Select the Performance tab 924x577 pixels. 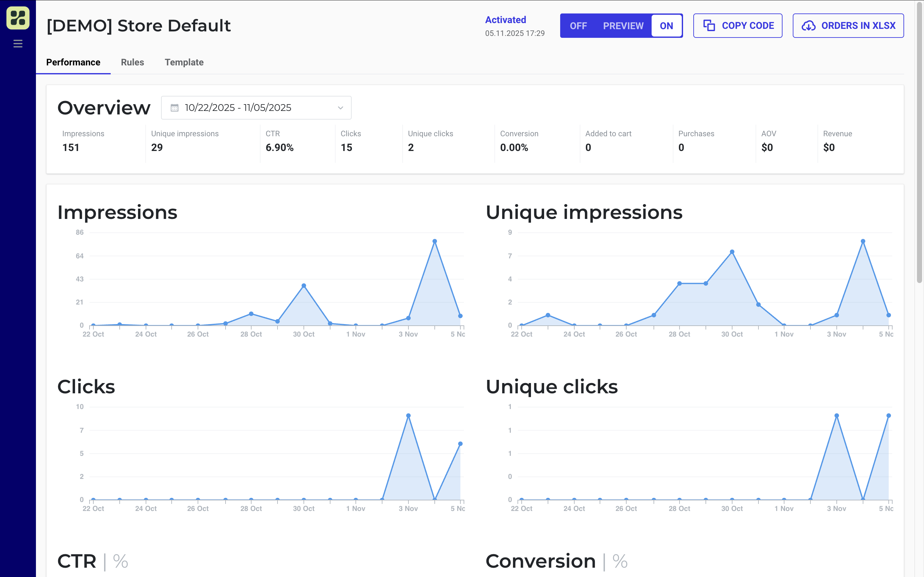tap(73, 62)
